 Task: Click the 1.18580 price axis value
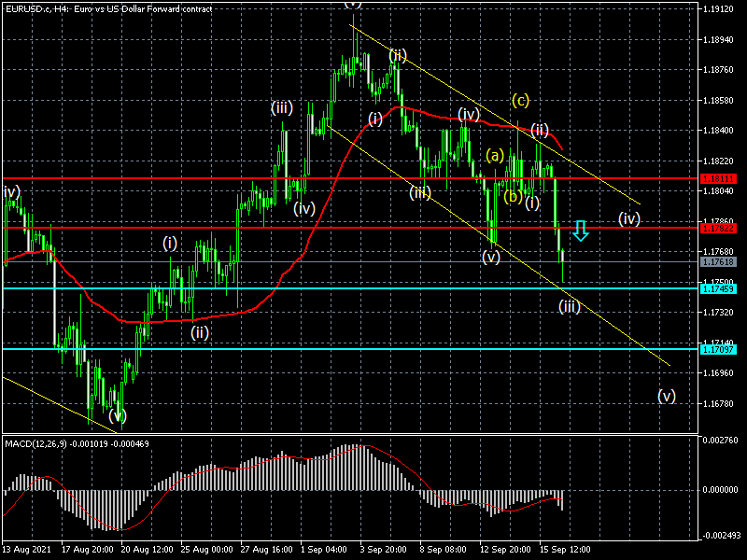[x=718, y=101]
